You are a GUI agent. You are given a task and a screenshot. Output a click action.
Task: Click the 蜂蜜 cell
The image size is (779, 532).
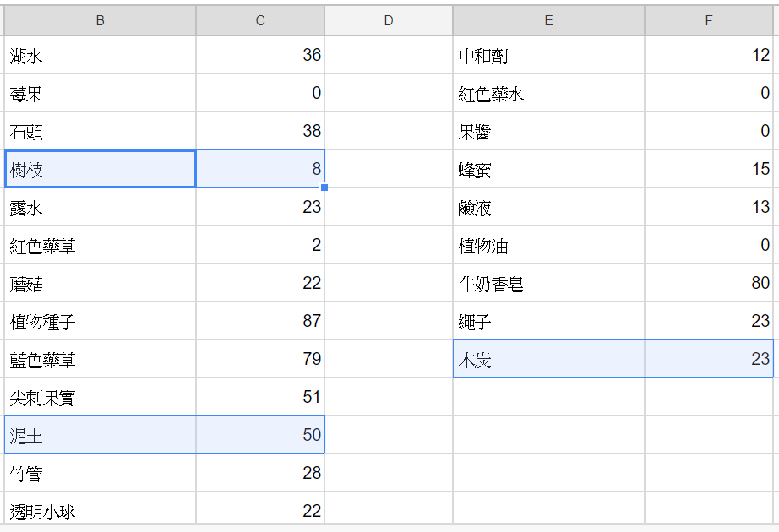[548, 169]
